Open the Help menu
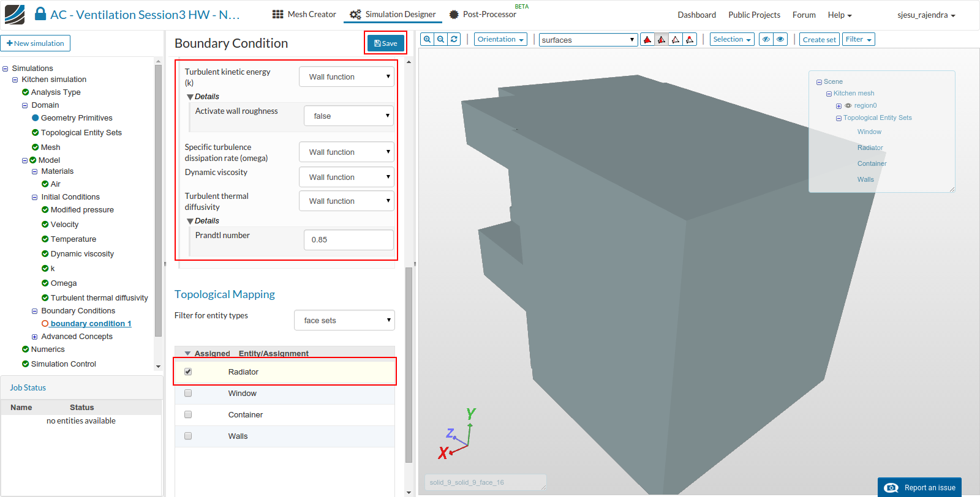The image size is (980, 497). (x=840, y=15)
